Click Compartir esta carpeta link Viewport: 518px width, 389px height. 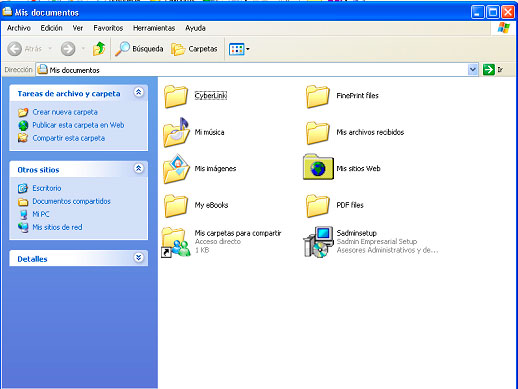coord(69,138)
